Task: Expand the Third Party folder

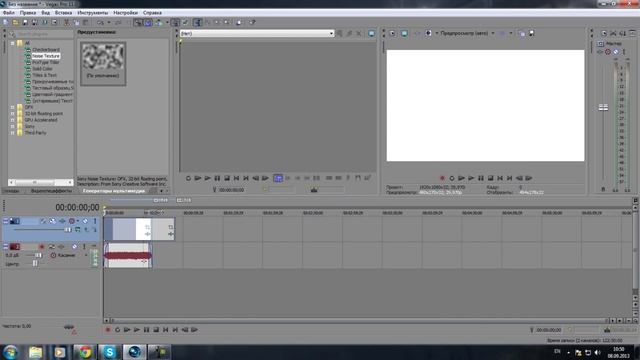Action: click(12, 133)
